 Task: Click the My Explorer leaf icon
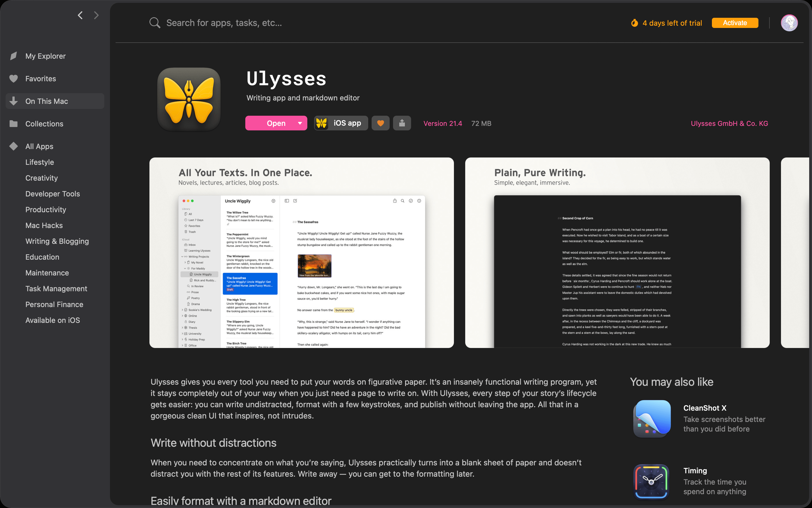click(14, 56)
